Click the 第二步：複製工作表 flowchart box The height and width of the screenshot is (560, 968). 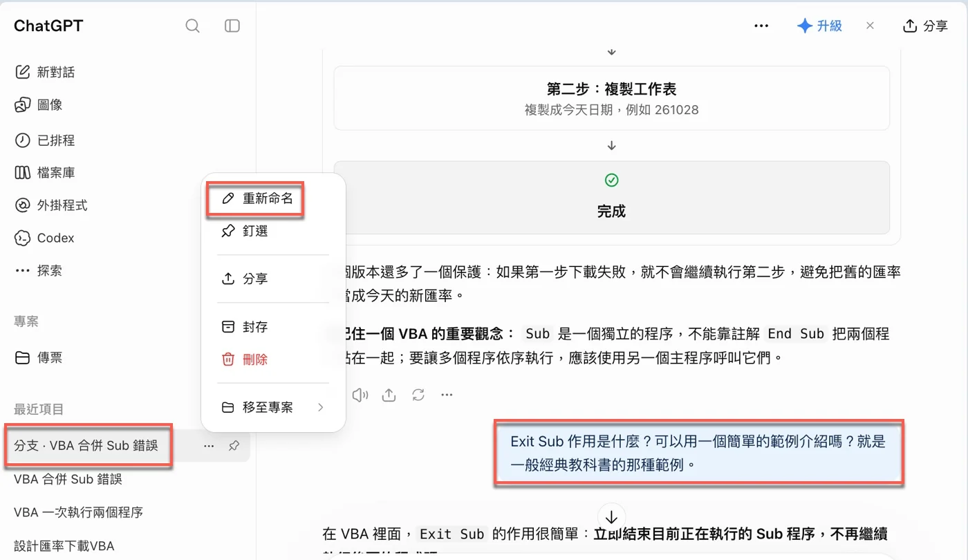(611, 98)
